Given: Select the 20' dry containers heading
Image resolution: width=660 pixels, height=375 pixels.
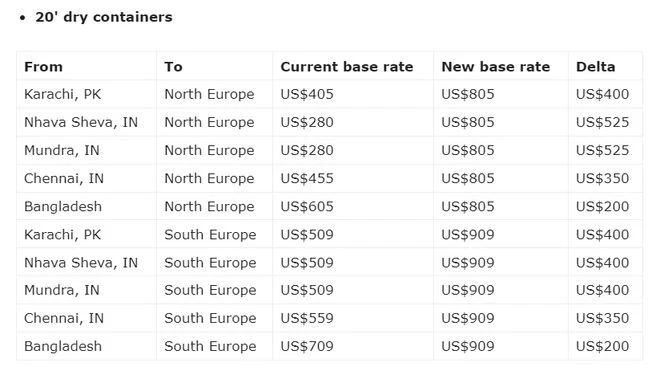Looking at the screenshot, I should pyautogui.click(x=104, y=17).
